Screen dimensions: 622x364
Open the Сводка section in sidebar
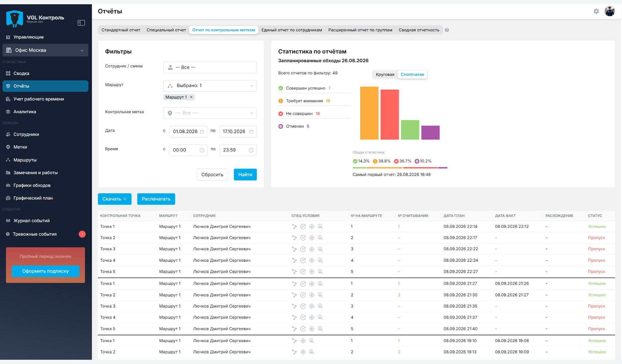click(x=45, y=73)
